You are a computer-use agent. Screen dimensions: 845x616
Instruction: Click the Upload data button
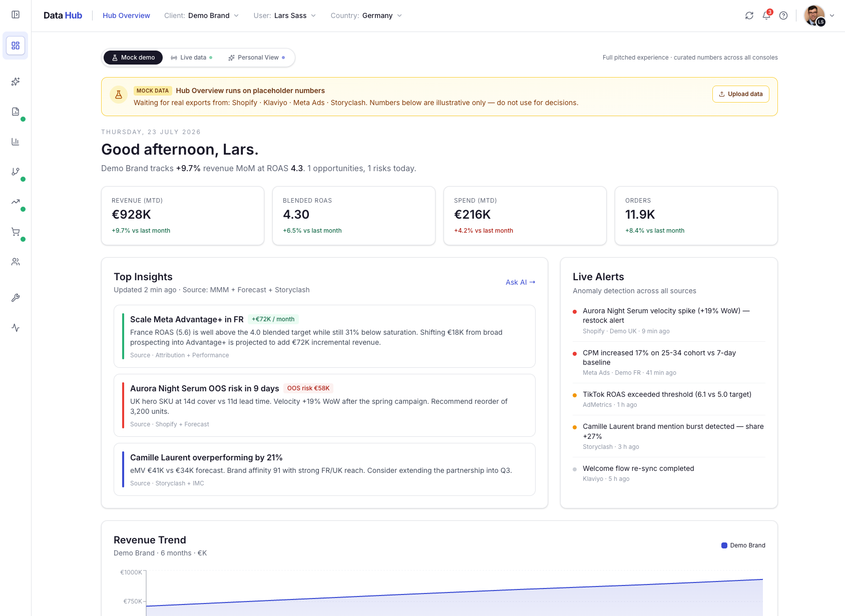[741, 94]
